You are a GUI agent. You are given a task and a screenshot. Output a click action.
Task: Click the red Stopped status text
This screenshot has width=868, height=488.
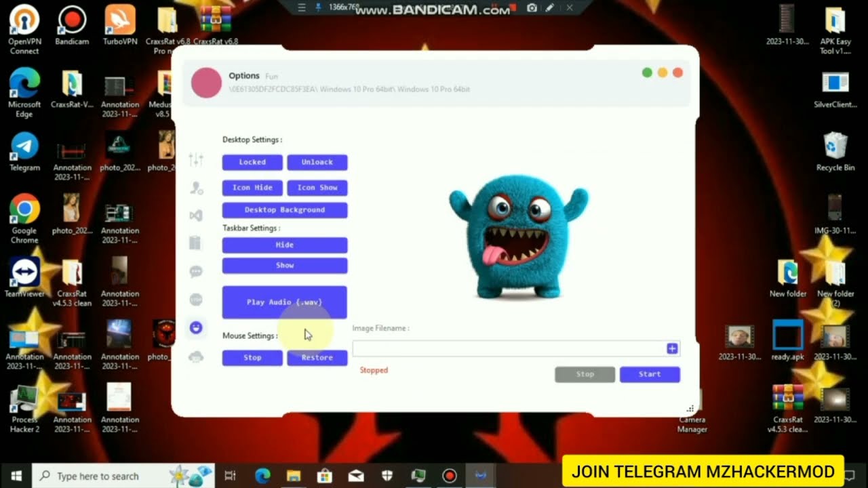point(374,370)
